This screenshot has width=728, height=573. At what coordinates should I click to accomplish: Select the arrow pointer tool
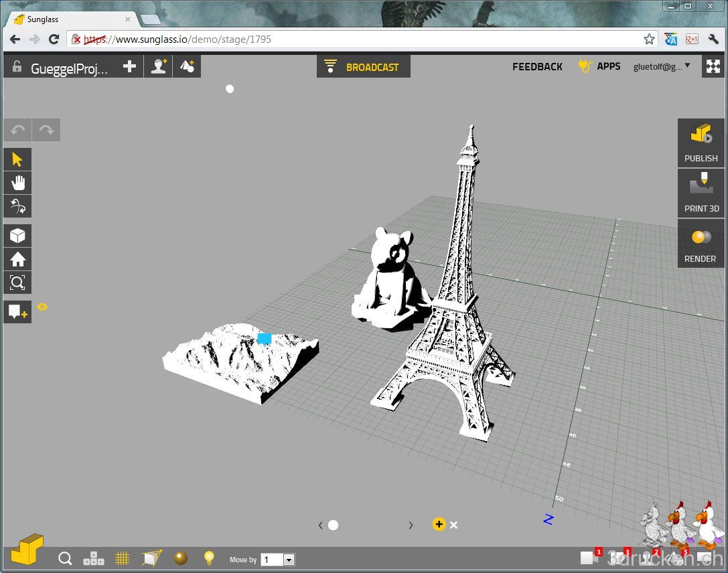pos(17,159)
